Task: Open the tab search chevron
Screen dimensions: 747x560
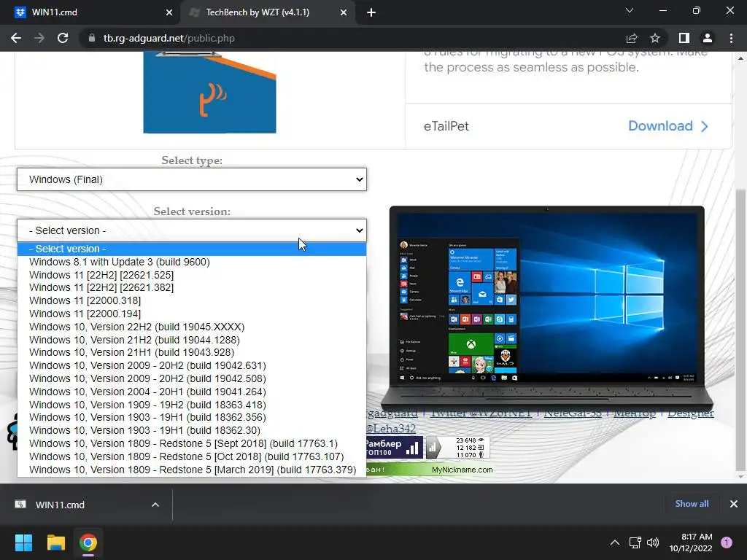Action: (x=630, y=10)
